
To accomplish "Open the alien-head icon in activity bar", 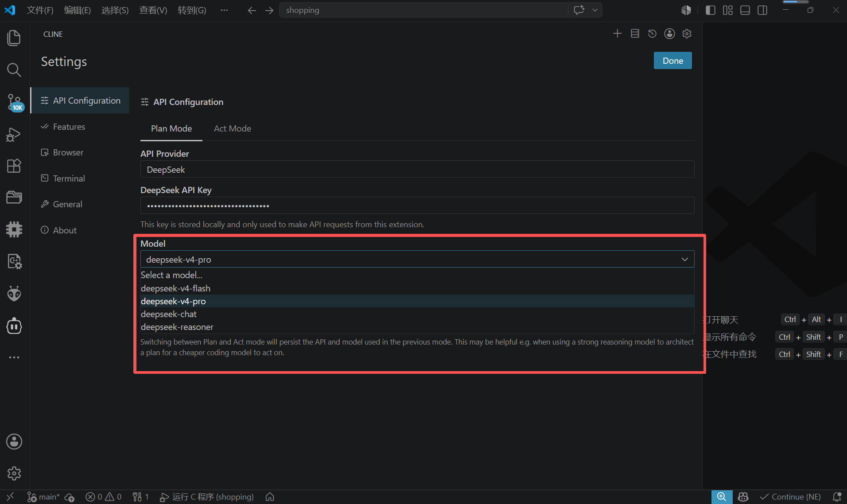I will click(14, 294).
